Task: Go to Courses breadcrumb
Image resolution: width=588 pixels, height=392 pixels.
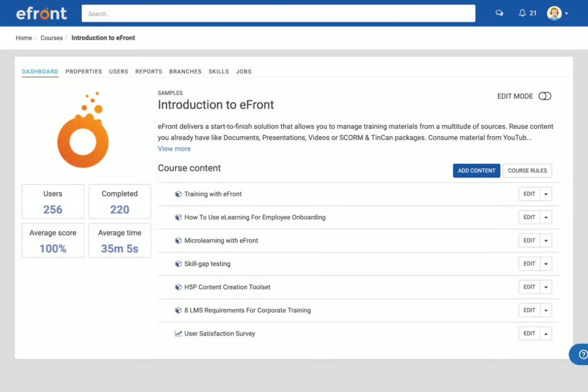Action: 51,38
